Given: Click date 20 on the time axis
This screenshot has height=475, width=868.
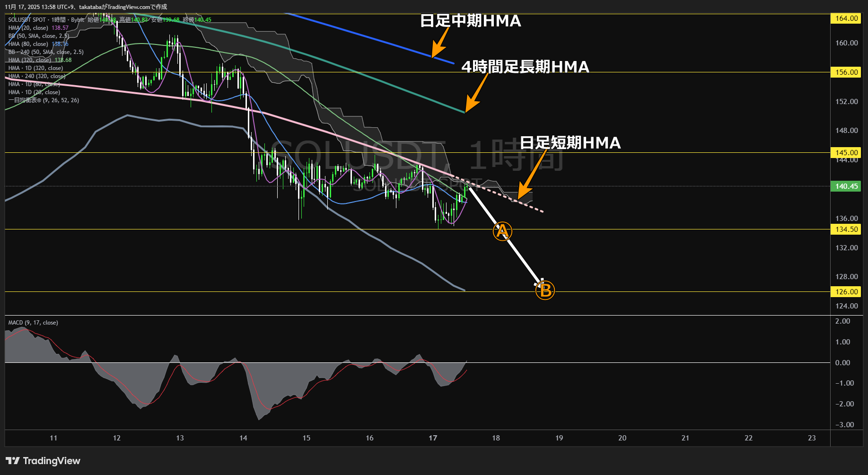Looking at the screenshot, I should tap(623, 438).
